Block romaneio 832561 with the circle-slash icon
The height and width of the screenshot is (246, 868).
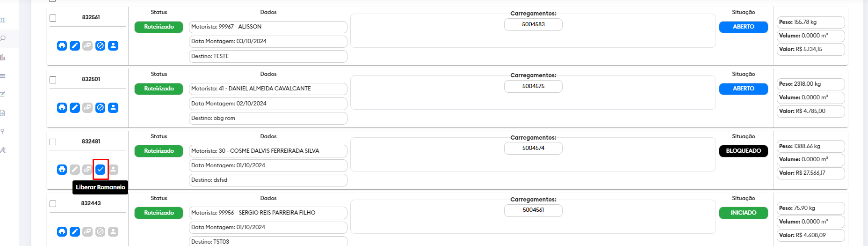point(100,45)
